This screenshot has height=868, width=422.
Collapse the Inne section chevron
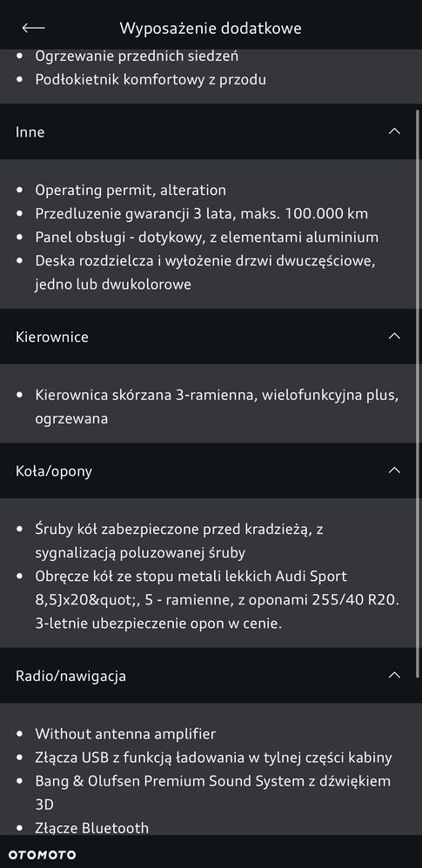point(394,131)
